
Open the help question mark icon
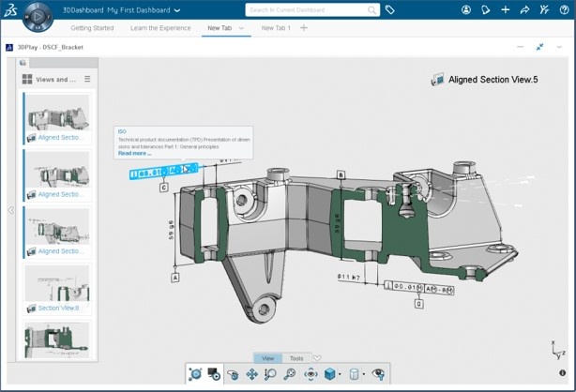[564, 10]
